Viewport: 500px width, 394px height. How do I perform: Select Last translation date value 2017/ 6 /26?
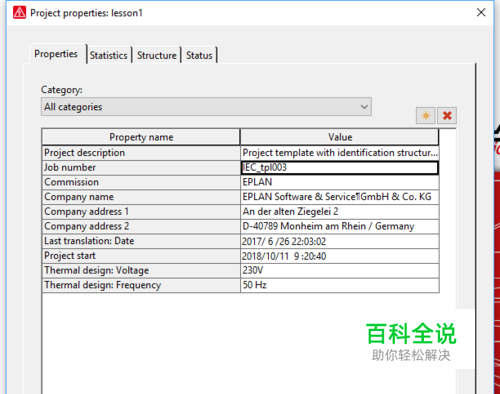[x=340, y=241]
